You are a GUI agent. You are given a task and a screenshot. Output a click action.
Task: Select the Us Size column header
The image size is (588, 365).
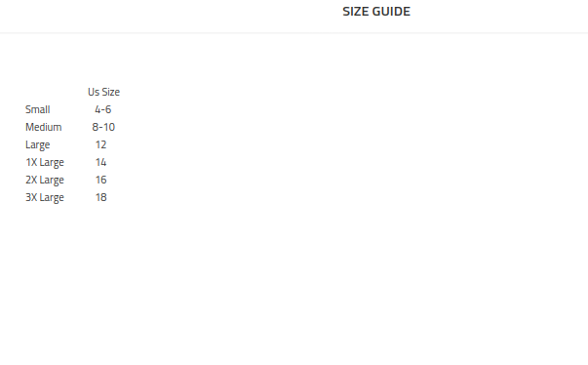click(104, 92)
